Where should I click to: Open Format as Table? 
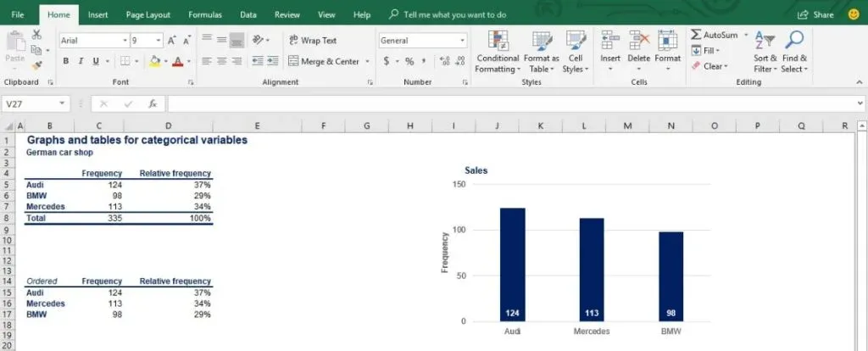point(541,41)
